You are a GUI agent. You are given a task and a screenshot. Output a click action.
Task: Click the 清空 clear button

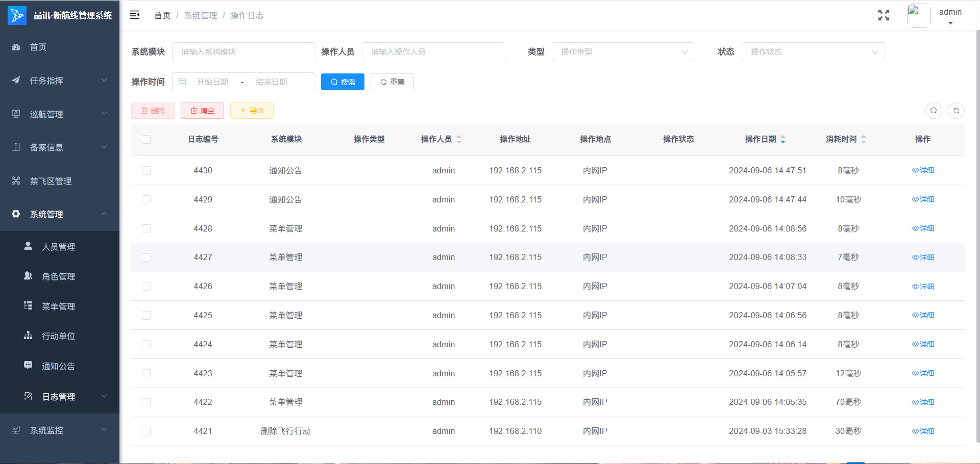coord(202,111)
